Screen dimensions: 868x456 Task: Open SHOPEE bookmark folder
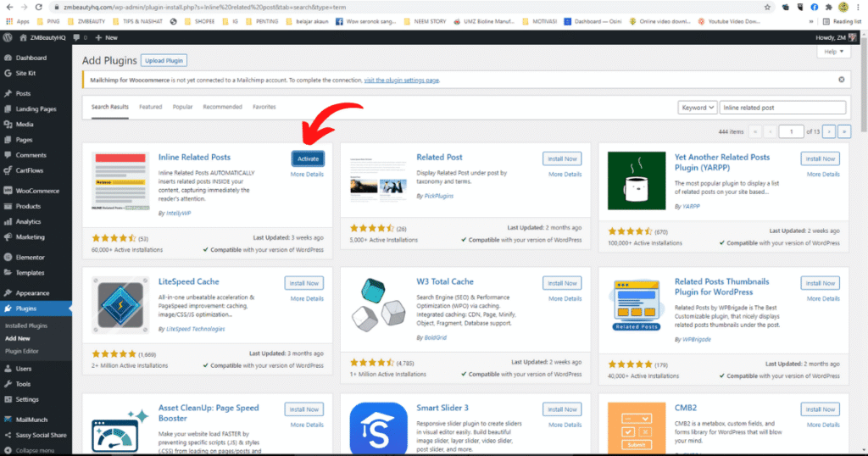(200, 21)
